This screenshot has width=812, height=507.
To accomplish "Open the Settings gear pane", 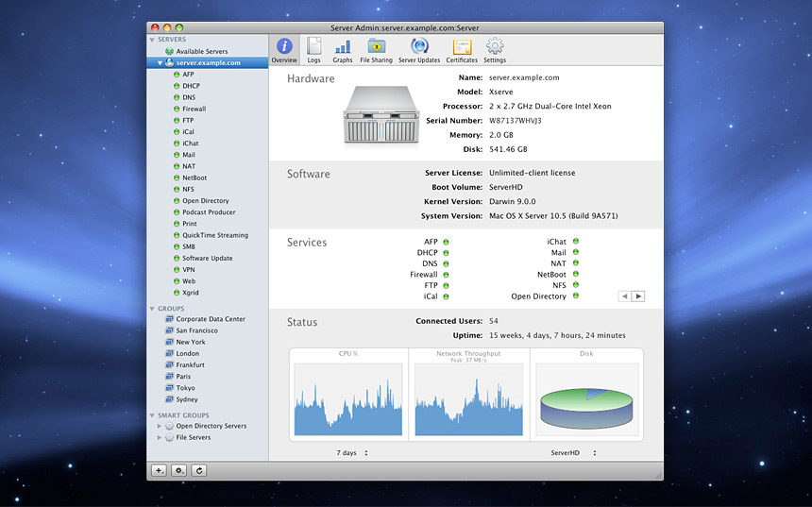I will pyautogui.click(x=495, y=50).
